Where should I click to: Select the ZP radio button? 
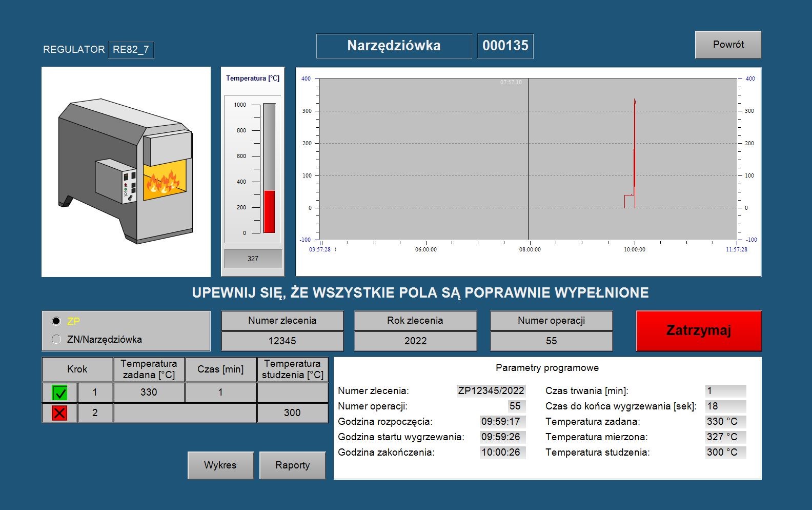[x=56, y=321]
